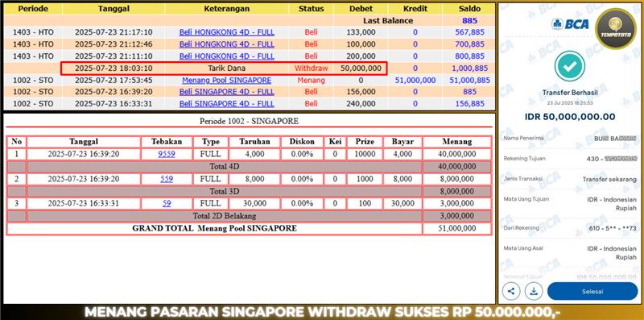Click the TEMPOTOTO logo badge
The width and height of the screenshot is (644, 320).
(615, 28)
